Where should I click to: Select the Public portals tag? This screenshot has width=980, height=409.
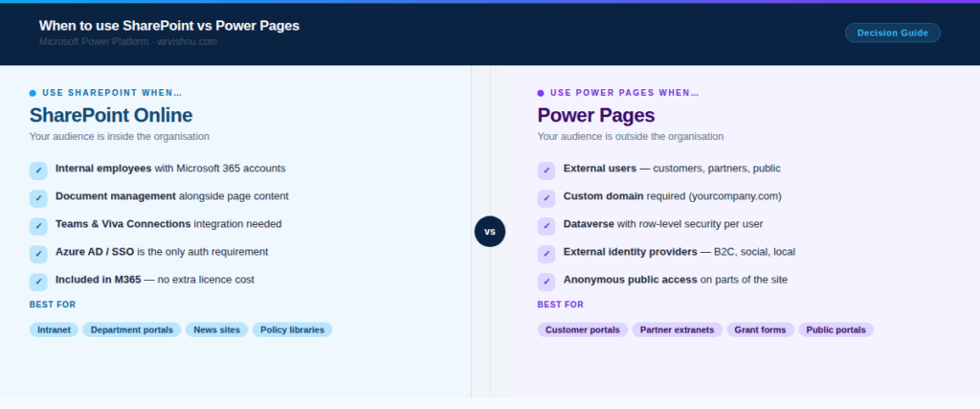835,329
